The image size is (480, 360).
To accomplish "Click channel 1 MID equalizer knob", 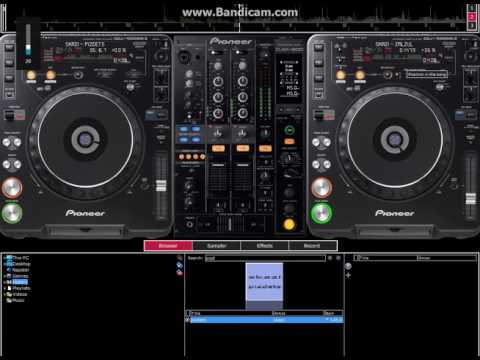I will 218,97.
